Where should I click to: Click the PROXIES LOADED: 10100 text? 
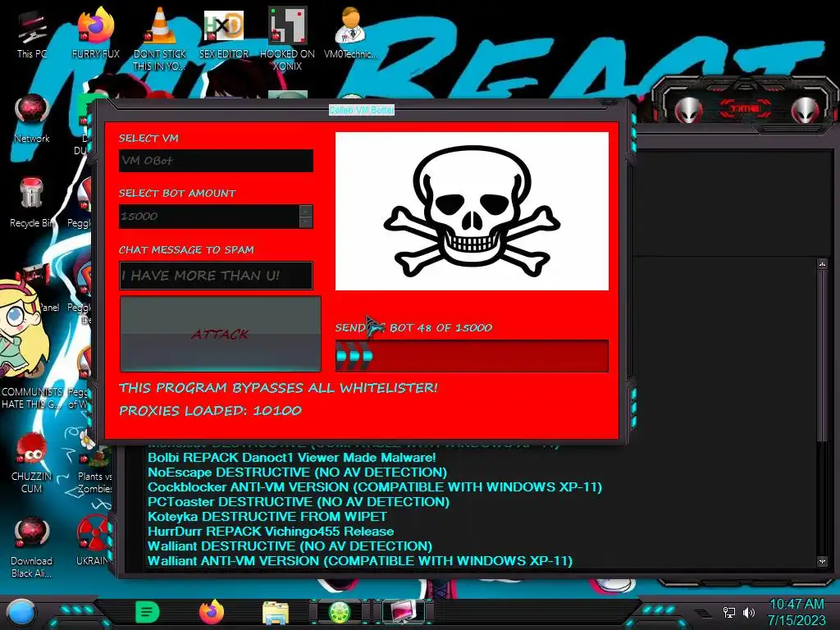(x=211, y=411)
